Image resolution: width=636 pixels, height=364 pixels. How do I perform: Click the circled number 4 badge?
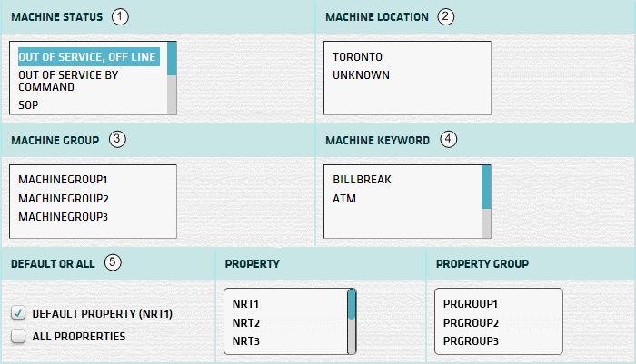[448, 140]
